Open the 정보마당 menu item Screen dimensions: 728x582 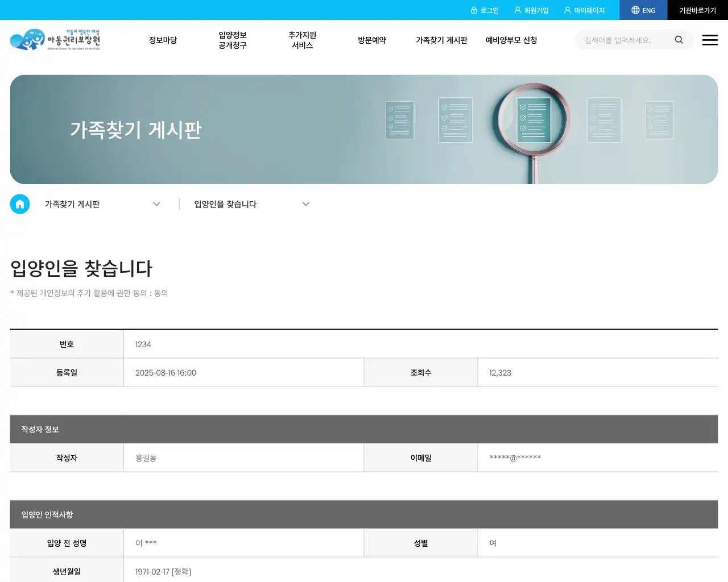coord(163,40)
